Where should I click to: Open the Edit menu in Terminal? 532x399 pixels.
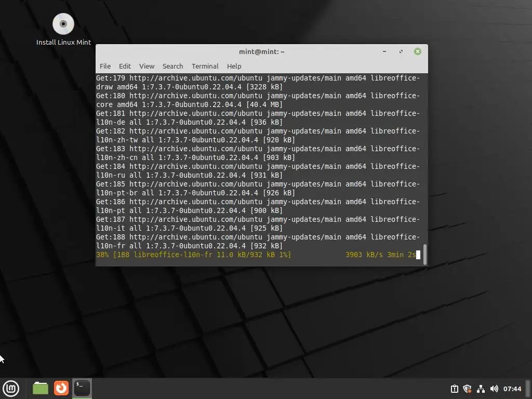[x=125, y=66]
